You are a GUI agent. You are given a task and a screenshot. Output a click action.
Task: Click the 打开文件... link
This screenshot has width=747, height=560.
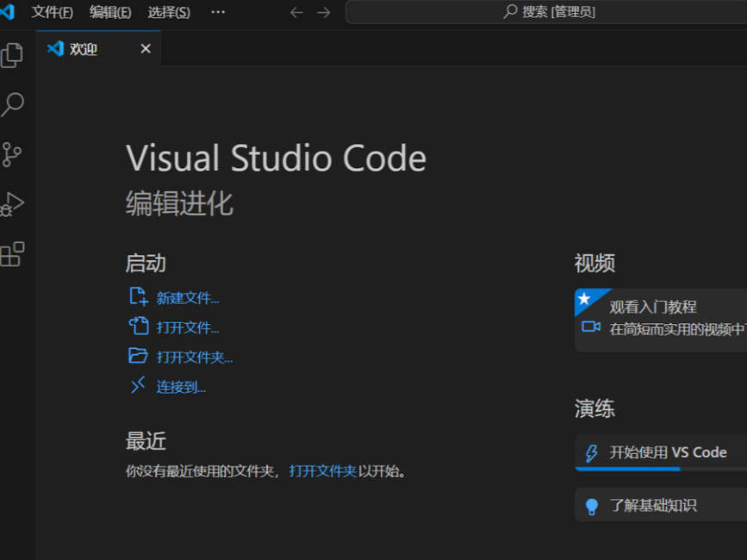188,327
